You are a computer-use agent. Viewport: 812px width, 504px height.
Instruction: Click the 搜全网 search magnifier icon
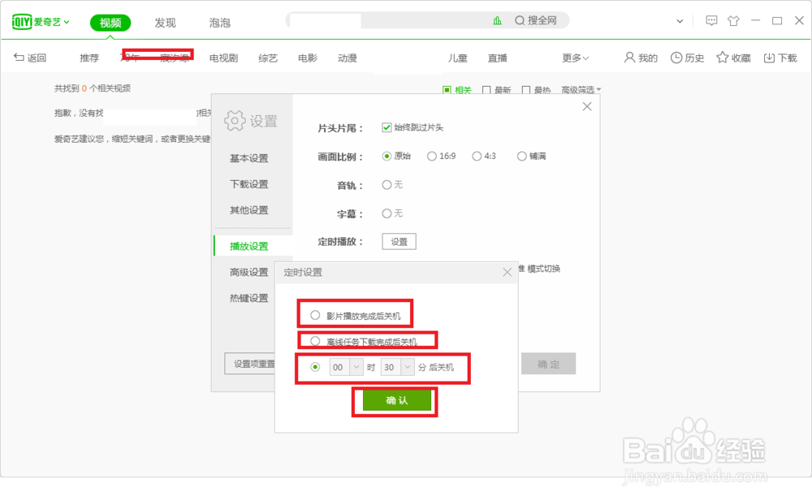coord(517,21)
